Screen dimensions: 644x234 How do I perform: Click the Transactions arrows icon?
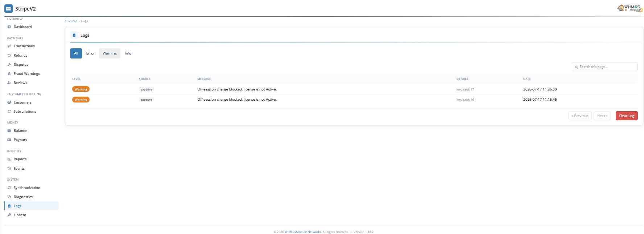pyautogui.click(x=9, y=46)
